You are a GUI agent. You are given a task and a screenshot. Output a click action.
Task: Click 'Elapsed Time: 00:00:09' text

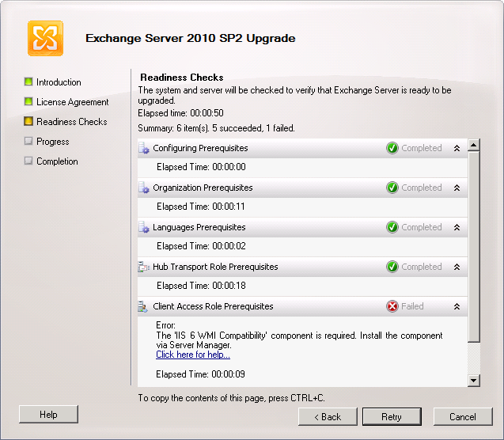coord(201,374)
